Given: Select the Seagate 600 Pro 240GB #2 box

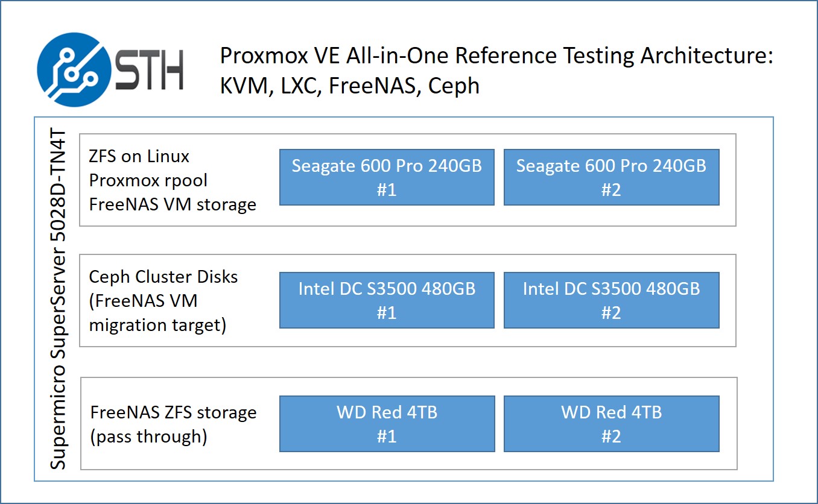Looking at the screenshot, I should 611,177.
